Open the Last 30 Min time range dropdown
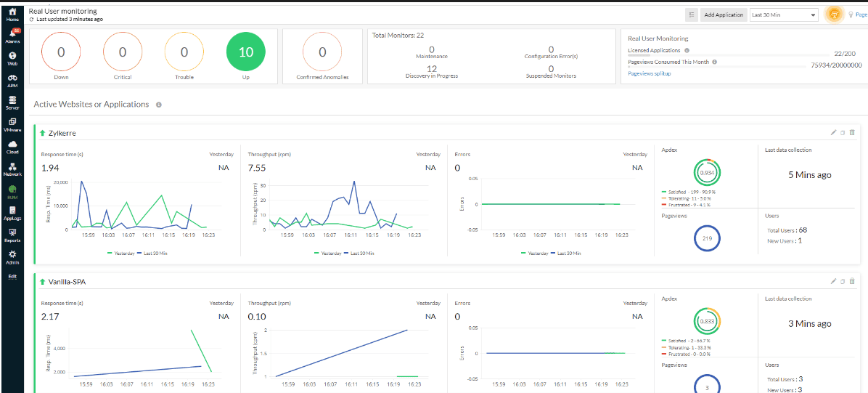Screen dimensions: 868x393 784,15
